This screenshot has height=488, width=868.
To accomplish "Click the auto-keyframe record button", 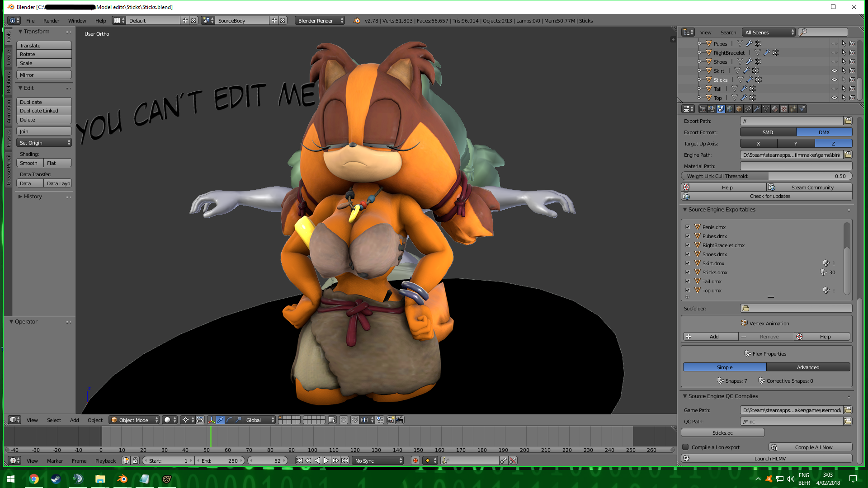I will 415,461.
